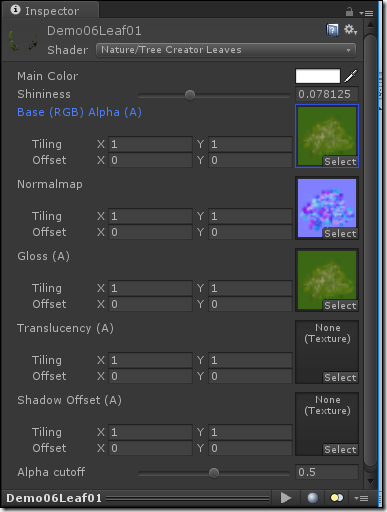Viewport: 387px width, 512px height.
Task: Click the Normalmap label
Action: pos(50,184)
